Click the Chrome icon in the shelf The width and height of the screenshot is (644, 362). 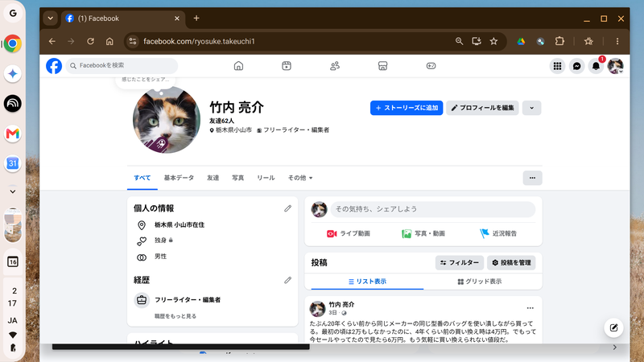13,43
